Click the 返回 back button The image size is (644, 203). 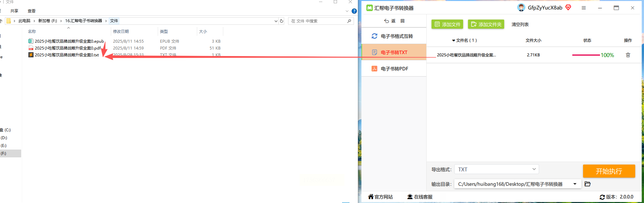point(394,21)
